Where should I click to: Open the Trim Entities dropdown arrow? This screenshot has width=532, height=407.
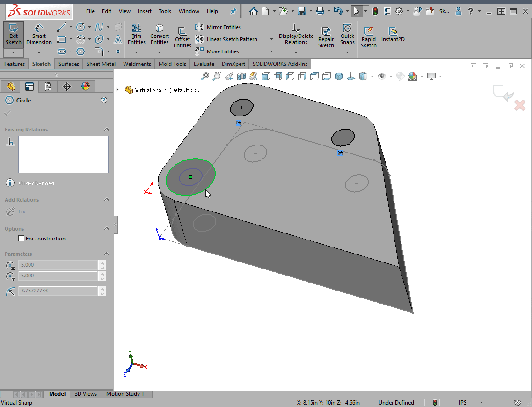click(x=137, y=52)
